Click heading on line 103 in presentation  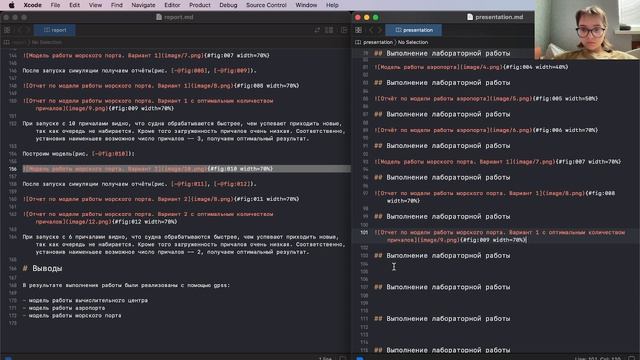point(442,256)
